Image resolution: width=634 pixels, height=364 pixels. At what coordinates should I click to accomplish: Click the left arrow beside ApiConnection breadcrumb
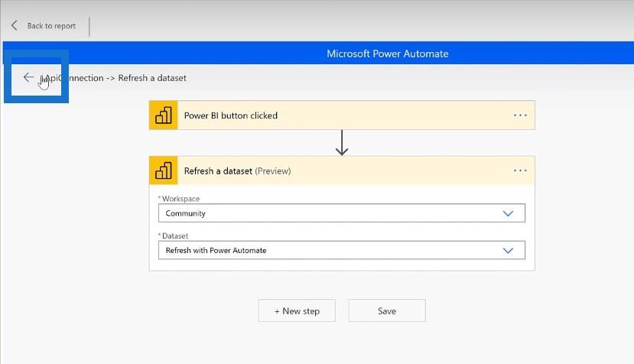coord(28,77)
